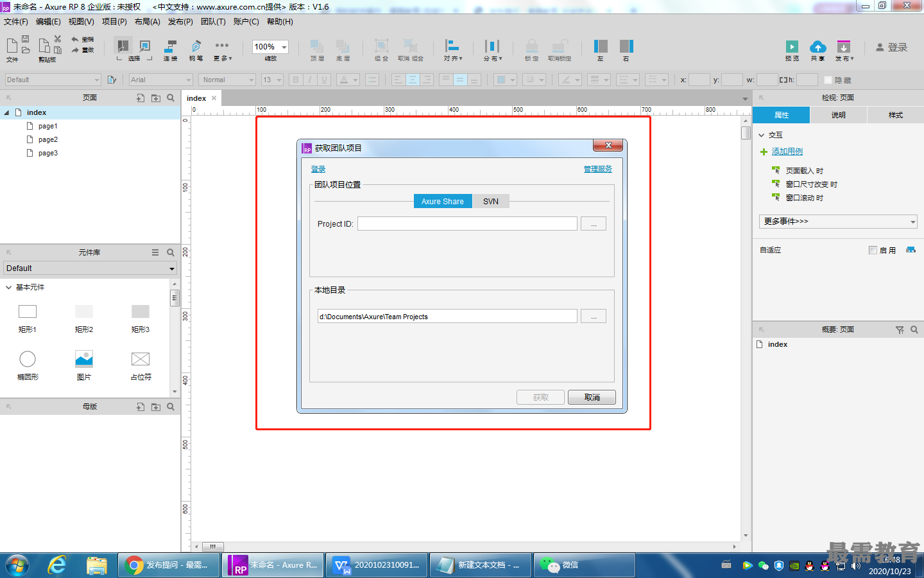This screenshot has width=924, height=578.
Task: Toggle the Hidden (隐藏) checkbox
Action: (x=828, y=80)
